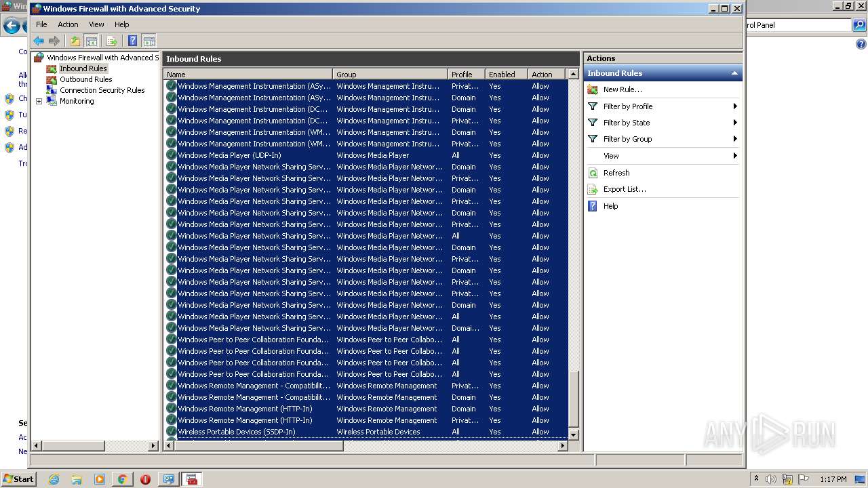This screenshot has height=488, width=868.
Task: Click green check icon of Wireless Portable Devices (SSDP-In)
Action: pos(171,432)
